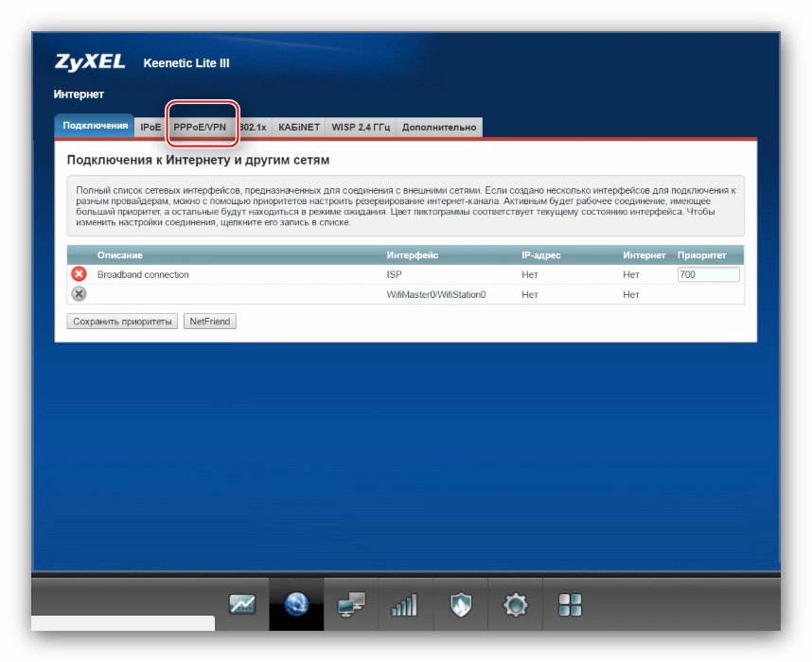Click the Internet globe icon

click(296, 604)
